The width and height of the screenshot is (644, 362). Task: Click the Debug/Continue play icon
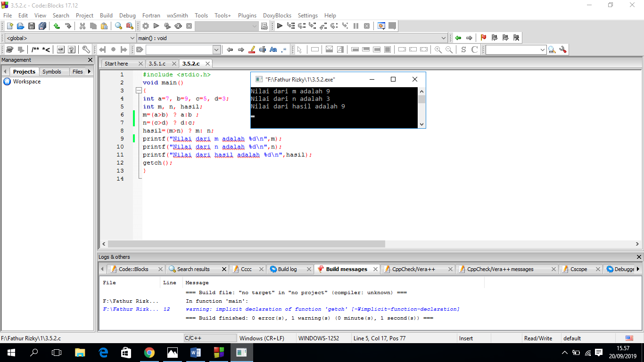pos(280,26)
